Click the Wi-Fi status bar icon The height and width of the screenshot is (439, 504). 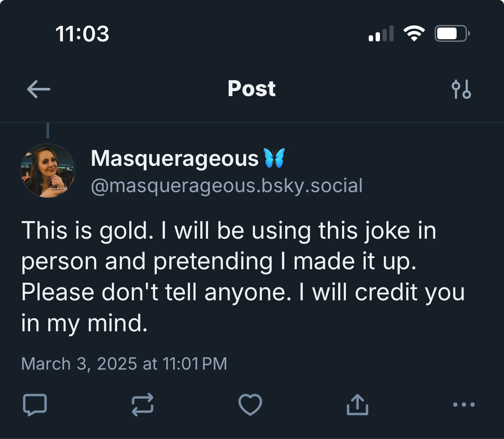click(414, 34)
